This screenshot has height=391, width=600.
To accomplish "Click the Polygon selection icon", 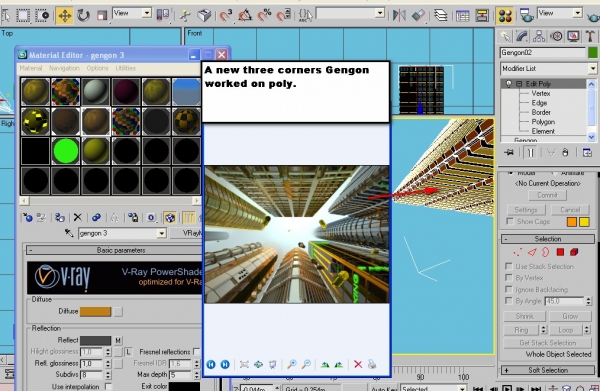I will (x=560, y=252).
